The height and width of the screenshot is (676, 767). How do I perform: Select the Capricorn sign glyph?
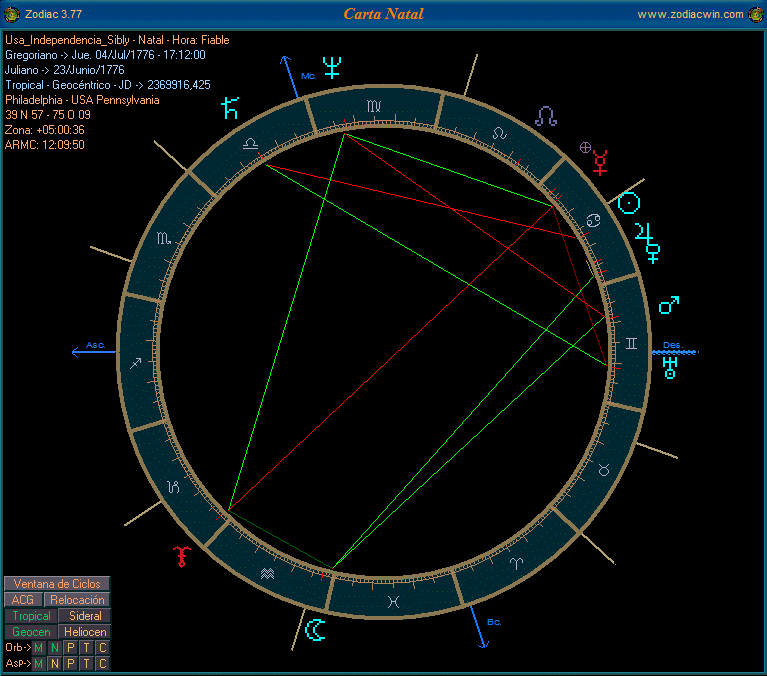pyautogui.click(x=173, y=487)
